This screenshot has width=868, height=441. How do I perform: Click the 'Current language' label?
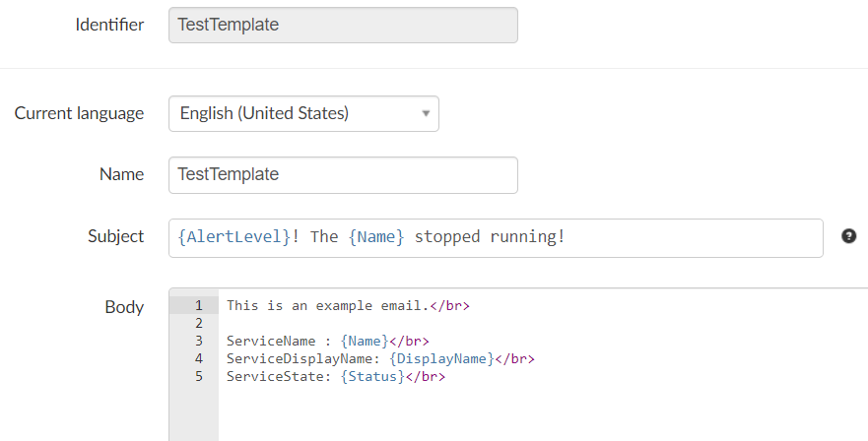click(x=79, y=113)
